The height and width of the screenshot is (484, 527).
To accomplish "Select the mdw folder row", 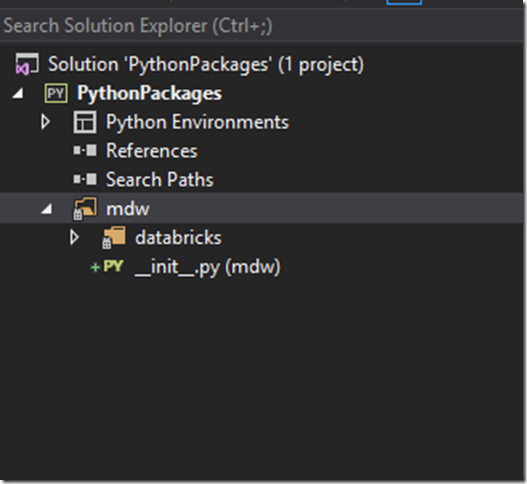I will click(261, 208).
